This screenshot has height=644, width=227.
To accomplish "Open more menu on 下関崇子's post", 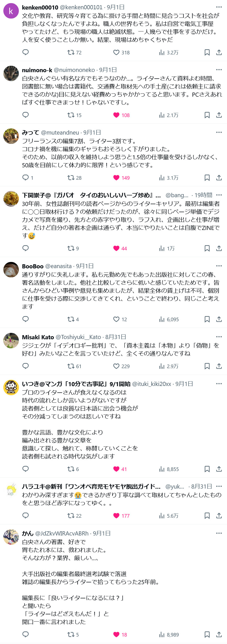I will 219,195.
